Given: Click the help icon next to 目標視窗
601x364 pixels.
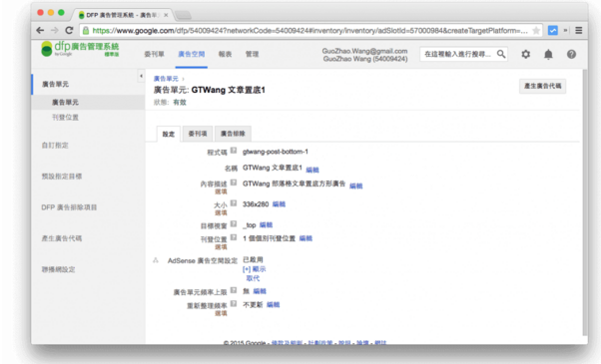Looking at the screenshot, I should tap(233, 224).
